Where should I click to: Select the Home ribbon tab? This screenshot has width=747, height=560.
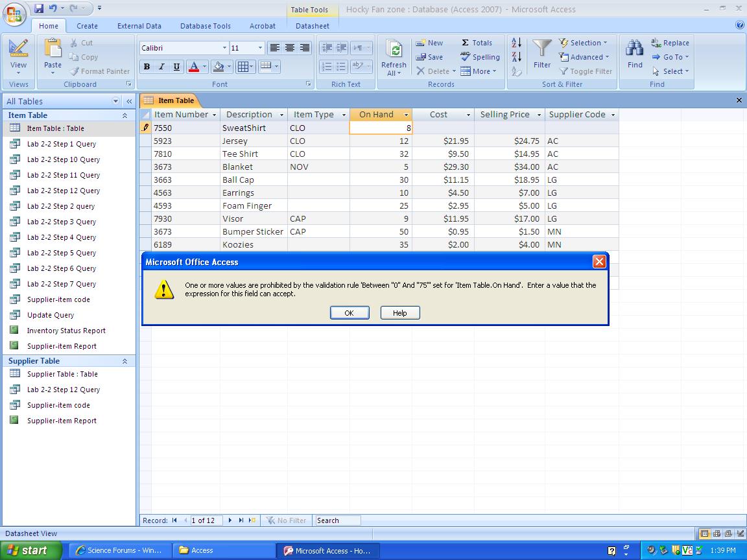[49, 26]
